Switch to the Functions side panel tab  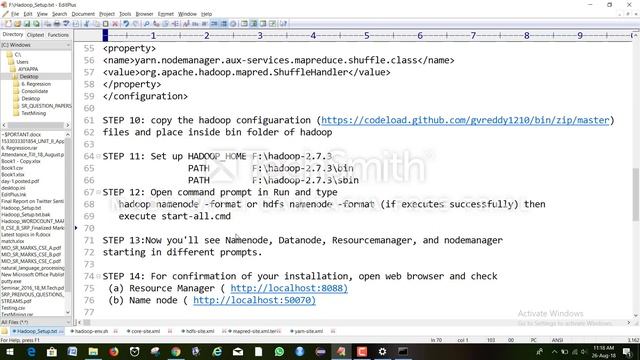pos(58,35)
